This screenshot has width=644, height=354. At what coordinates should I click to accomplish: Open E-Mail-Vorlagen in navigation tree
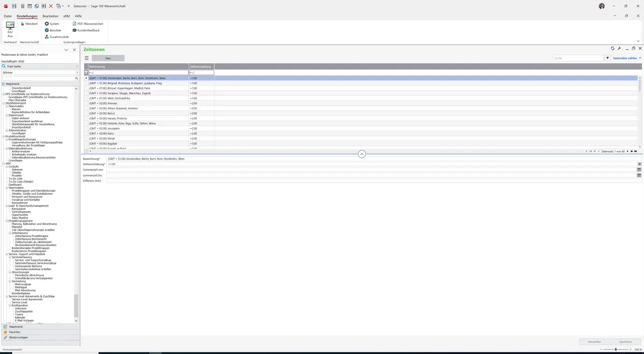[24, 320]
